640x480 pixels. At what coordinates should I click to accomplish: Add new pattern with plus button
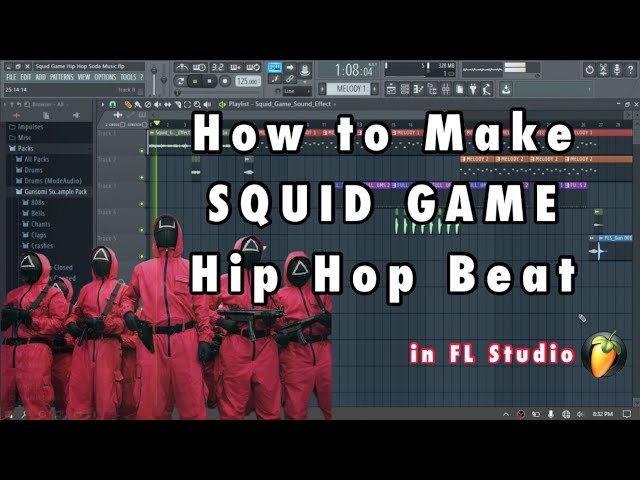(x=374, y=89)
